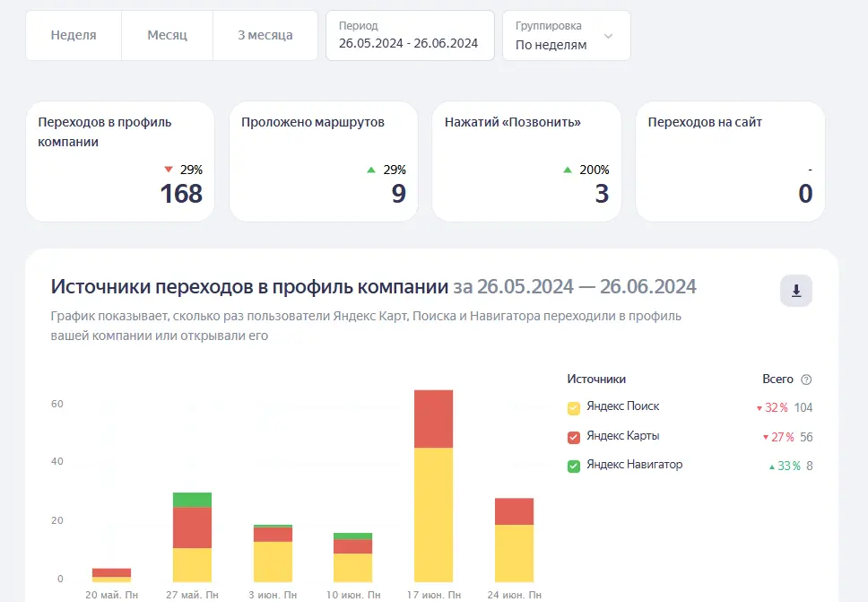Click the total value 104
The image size is (868, 602).
click(803, 407)
